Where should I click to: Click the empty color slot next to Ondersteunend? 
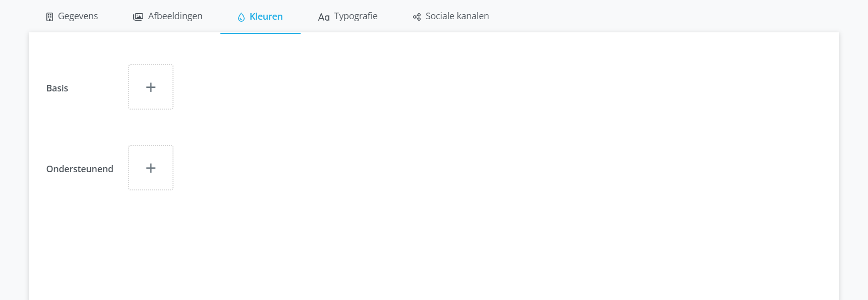coord(150,168)
